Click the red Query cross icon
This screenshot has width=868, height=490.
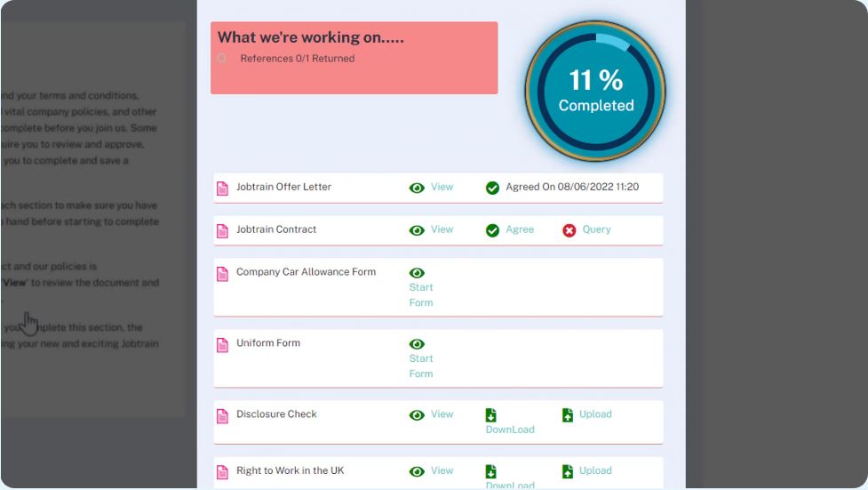pyautogui.click(x=569, y=230)
